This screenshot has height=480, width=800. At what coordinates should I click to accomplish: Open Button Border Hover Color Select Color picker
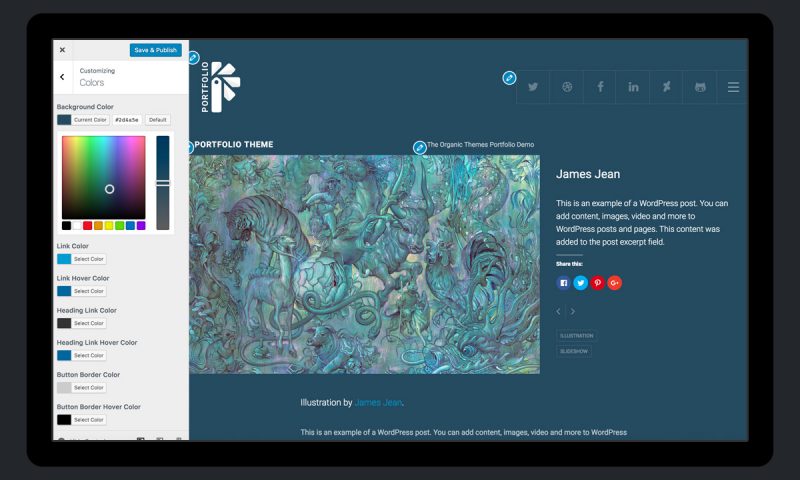click(x=82, y=420)
